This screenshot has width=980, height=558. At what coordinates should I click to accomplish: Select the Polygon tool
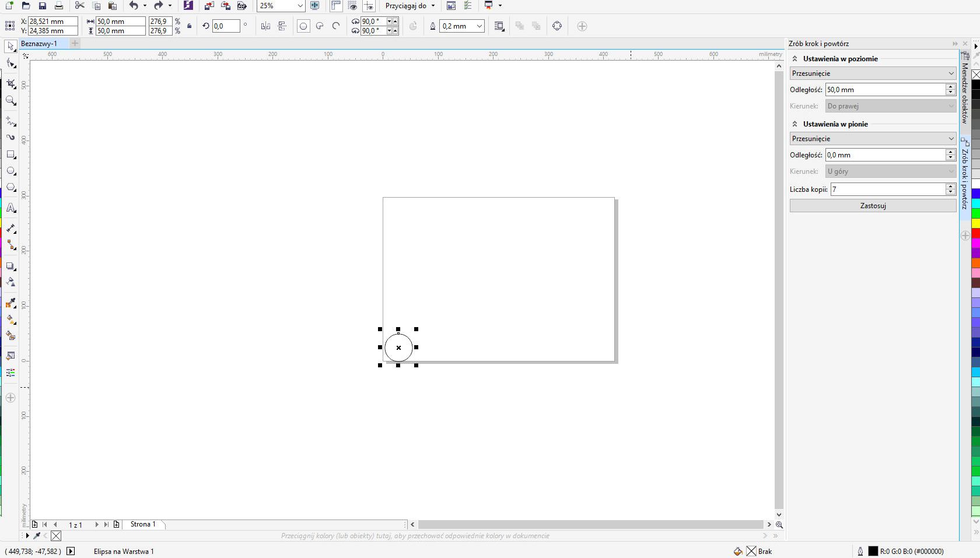(x=10, y=187)
